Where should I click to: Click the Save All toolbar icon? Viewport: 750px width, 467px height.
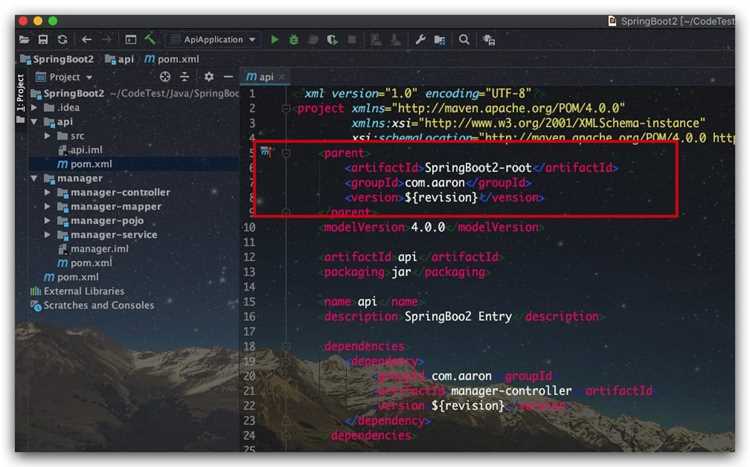click(x=43, y=40)
